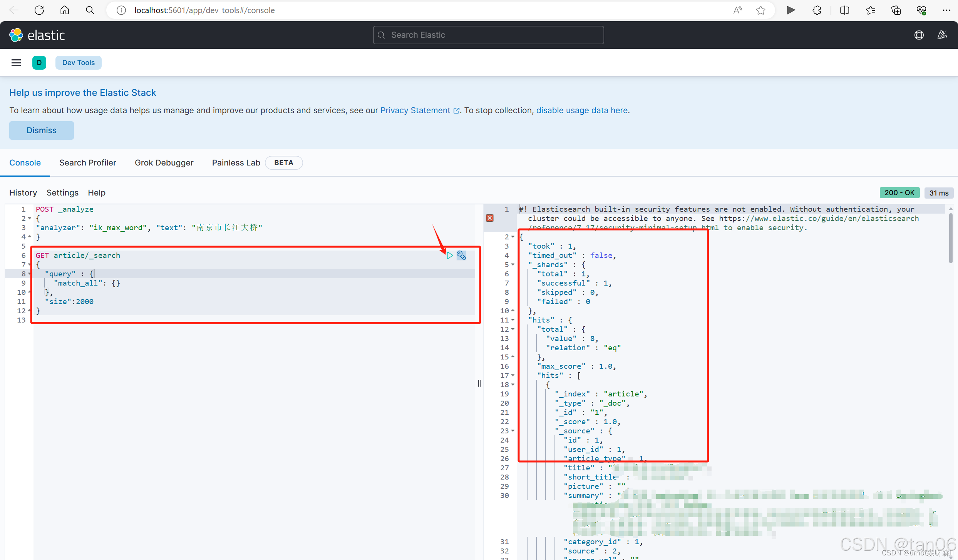Image resolution: width=958 pixels, height=560 pixels.
Task: Open the newsfeed celebration icon in header
Action: tap(942, 35)
